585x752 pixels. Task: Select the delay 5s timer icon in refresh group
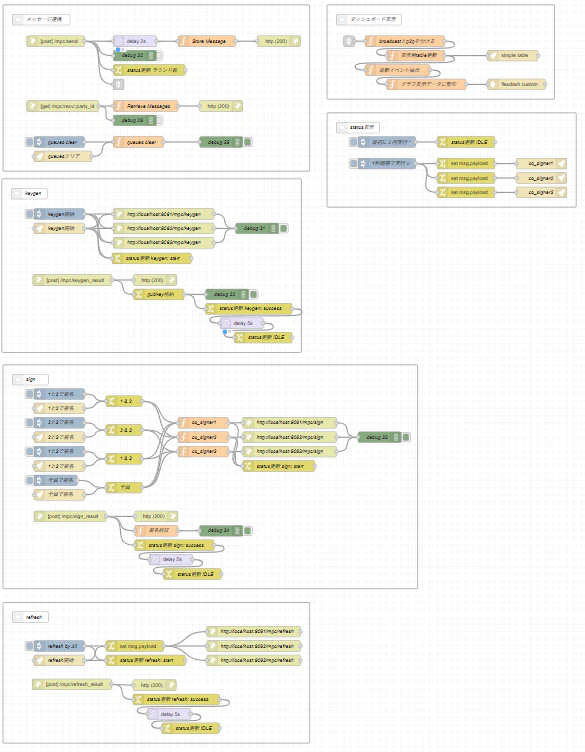(152, 714)
